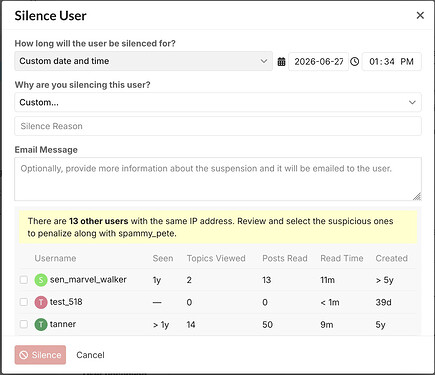Image resolution: width=435 pixels, height=375 pixels.
Task: Click the Created column header
Action: pos(392,258)
